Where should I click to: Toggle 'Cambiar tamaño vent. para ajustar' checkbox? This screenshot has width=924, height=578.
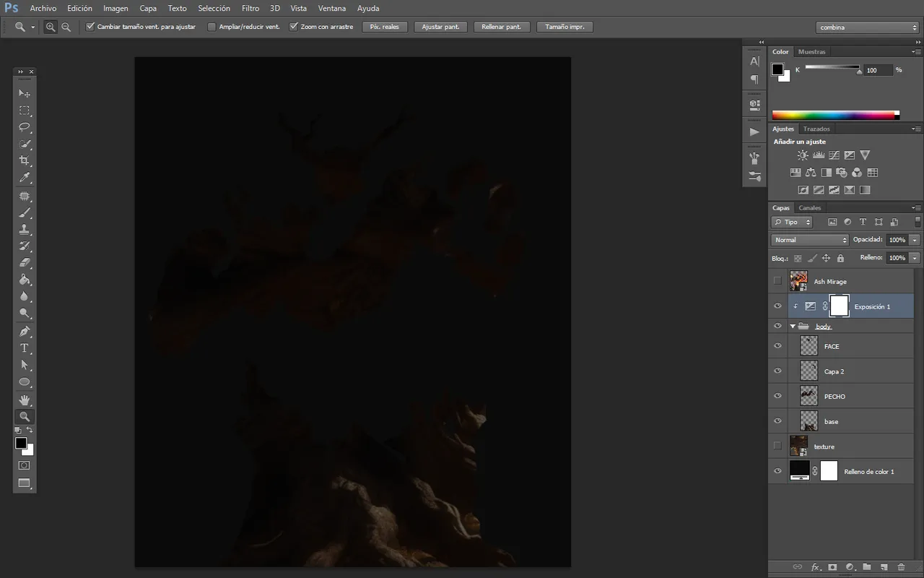[x=90, y=27]
